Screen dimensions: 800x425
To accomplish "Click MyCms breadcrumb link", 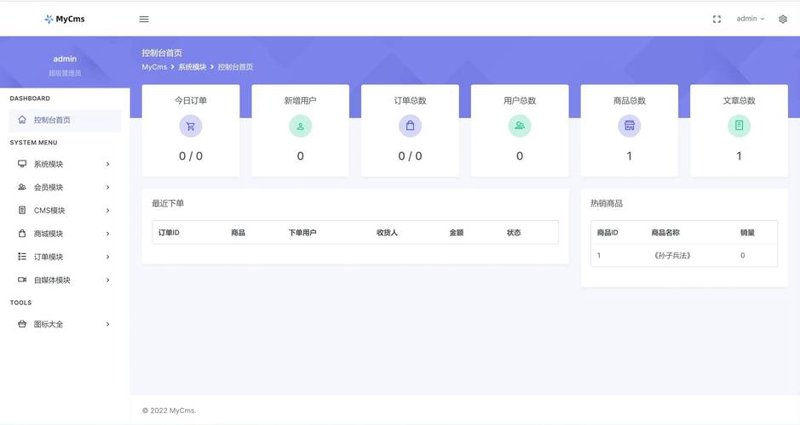I will tap(154, 67).
